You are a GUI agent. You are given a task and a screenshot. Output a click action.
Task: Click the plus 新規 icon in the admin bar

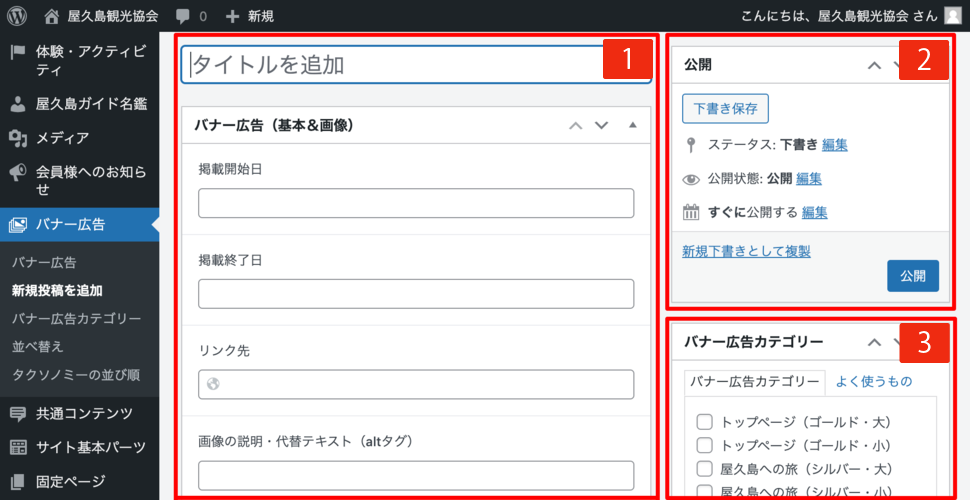[x=232, y=16]
